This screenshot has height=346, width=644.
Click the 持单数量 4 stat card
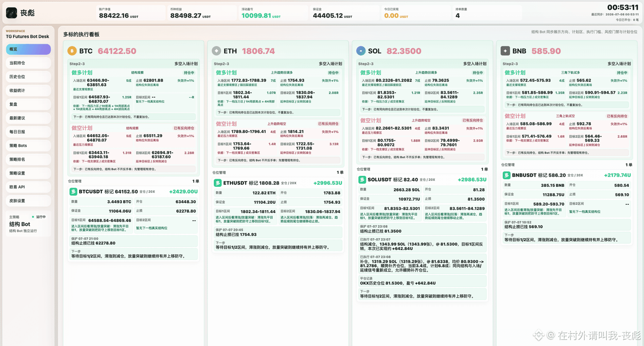(487, 13)
